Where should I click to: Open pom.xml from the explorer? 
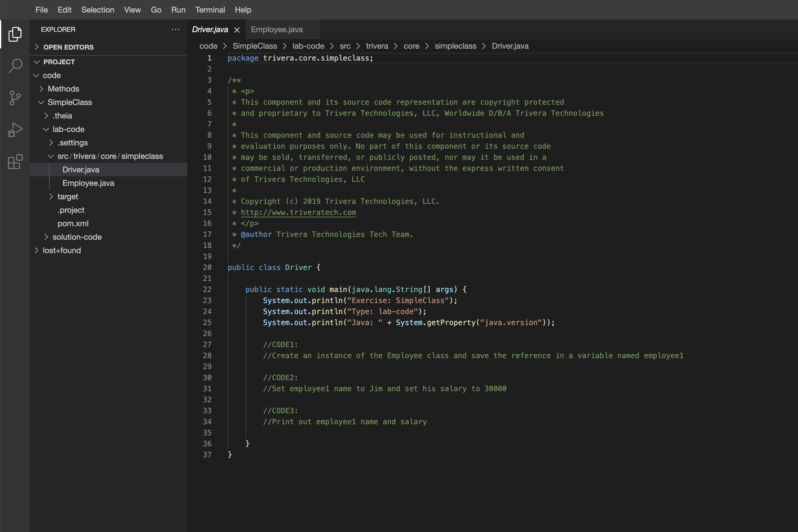[x=73, y=223]
